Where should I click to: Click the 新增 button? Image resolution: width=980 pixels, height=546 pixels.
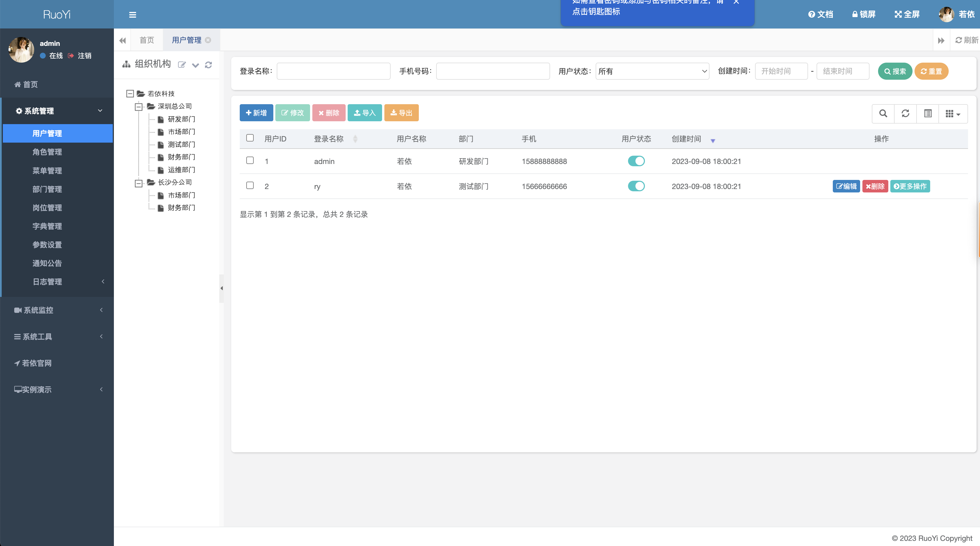(256, 113)
